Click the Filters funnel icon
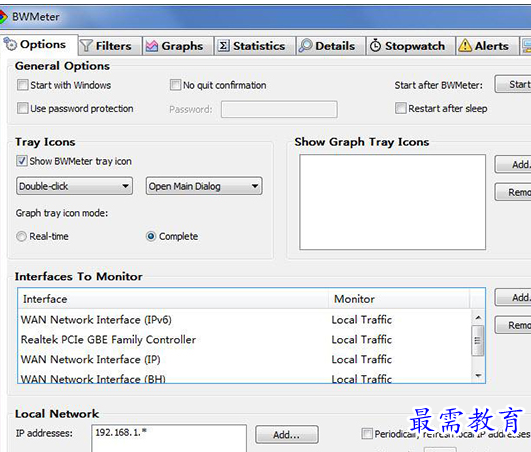The width and height of the screenshot is (531, 452). [86, 46]
